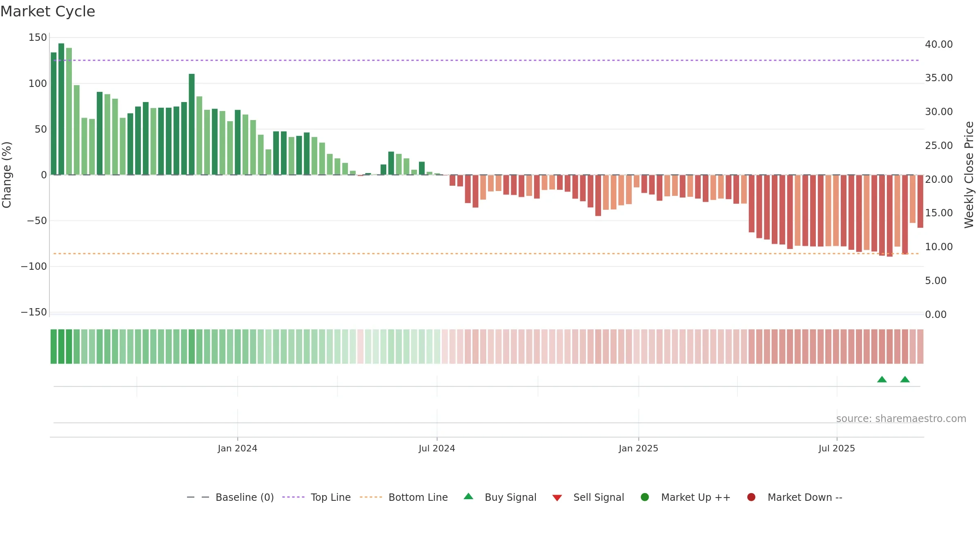Click the first buy signal marker on chart
The height and width of the screenshot is (551, 980).
click(882, 380)
